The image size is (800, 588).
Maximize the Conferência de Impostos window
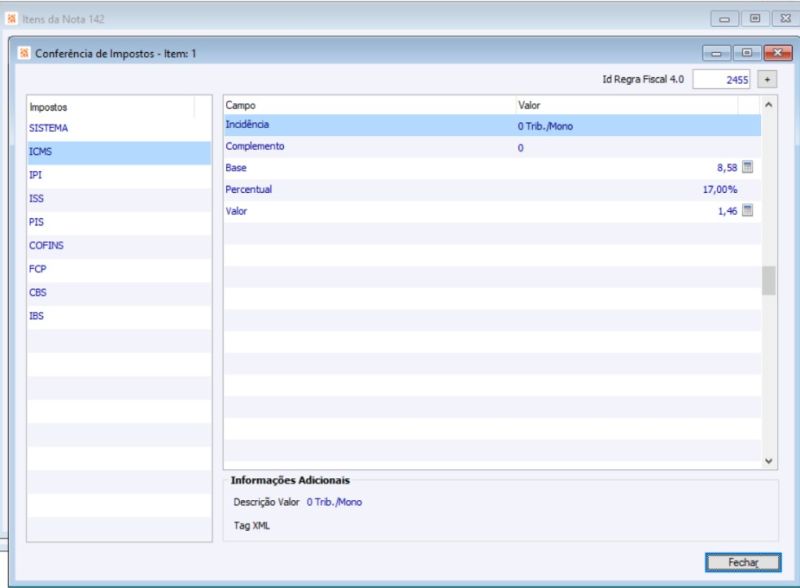point(747,53)
